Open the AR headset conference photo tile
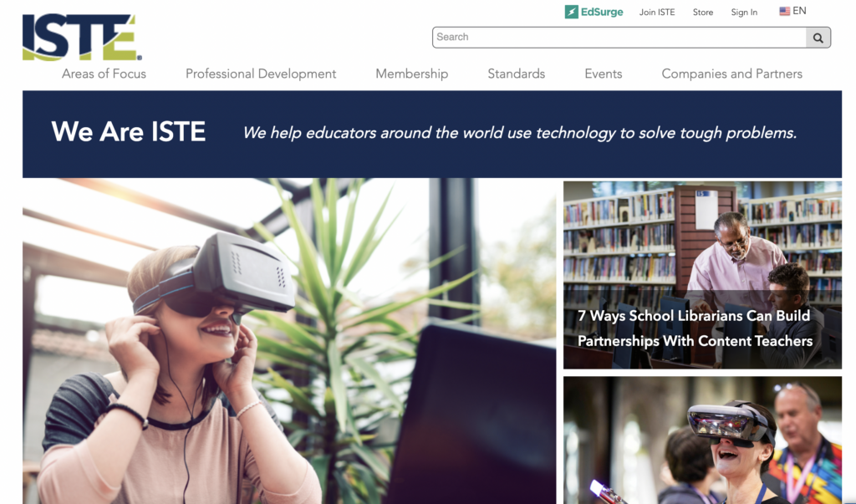The image size is (856, 504). [x=702, y=440]
